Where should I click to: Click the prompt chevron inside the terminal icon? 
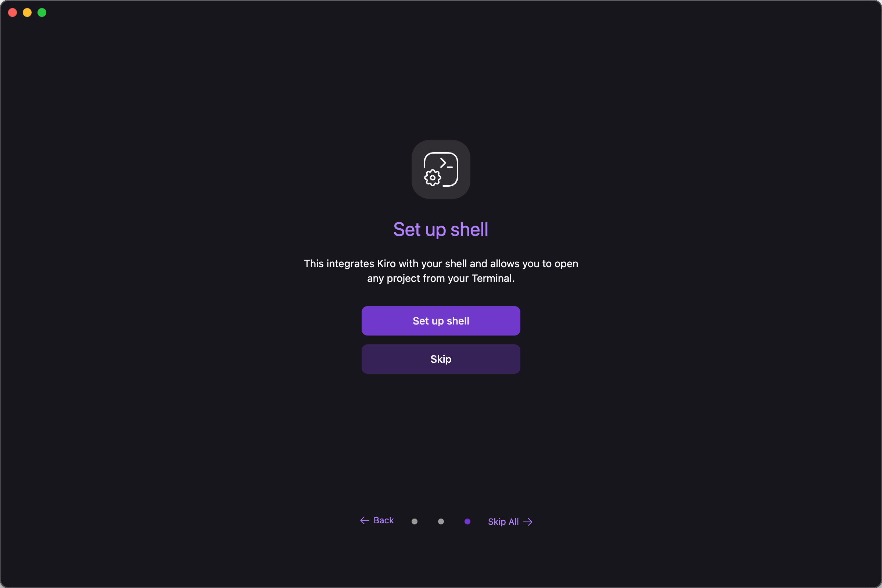pos(443,163)
